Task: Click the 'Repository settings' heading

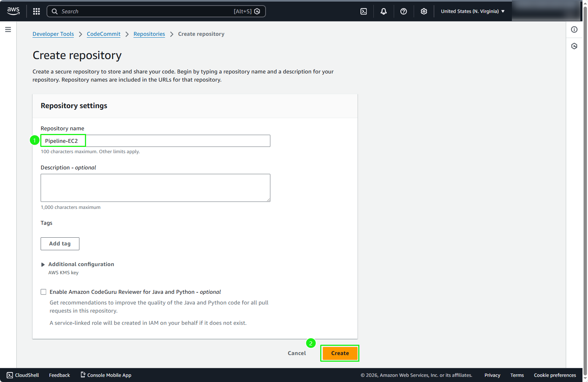Action: click(x=74, y=106)
